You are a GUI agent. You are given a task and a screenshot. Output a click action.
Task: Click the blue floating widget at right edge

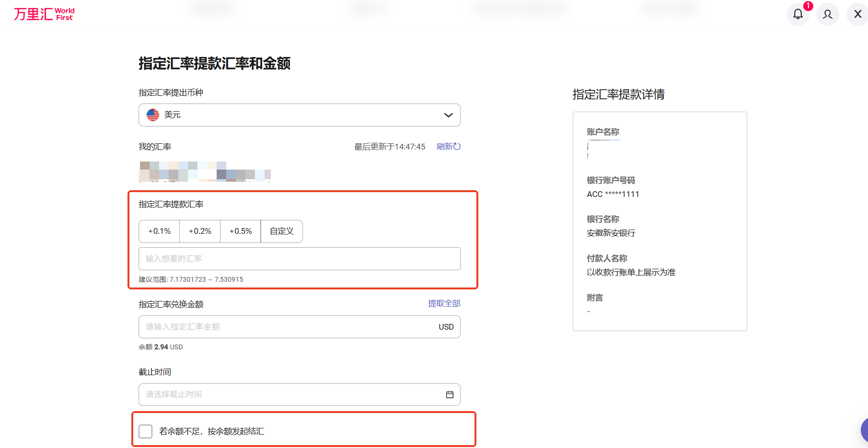(x=864, y=430)
